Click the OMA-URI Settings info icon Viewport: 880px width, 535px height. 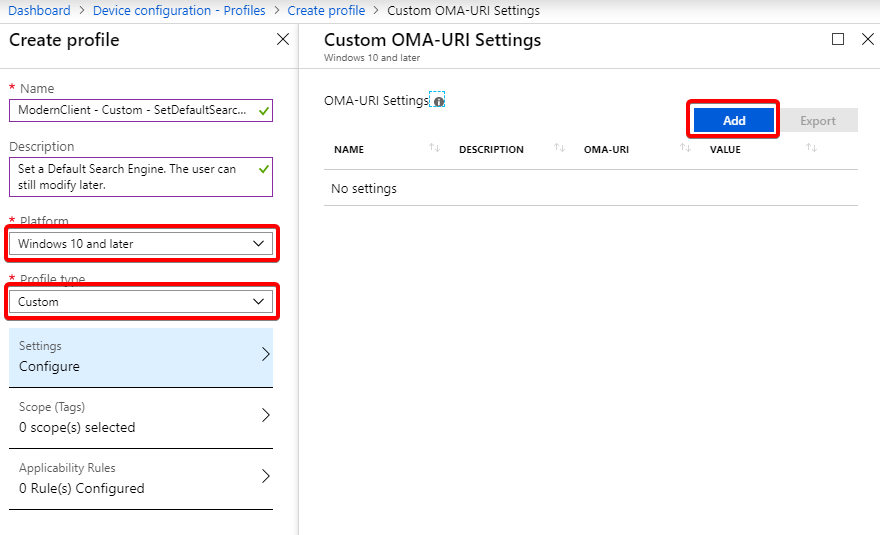tap(438, 101)
